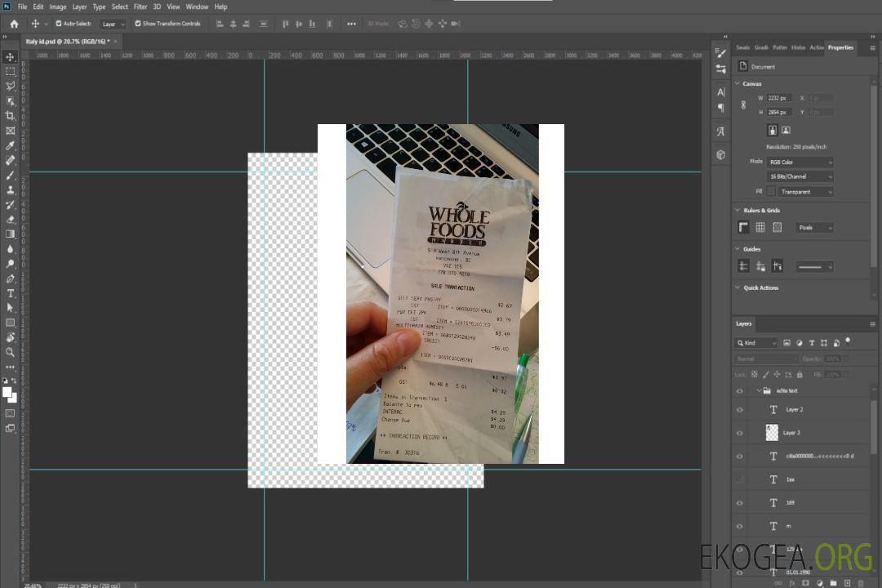The image size is (882, 588).
Task: Toggle the Auto-Select checkbox
Action: tap(59, 24)
